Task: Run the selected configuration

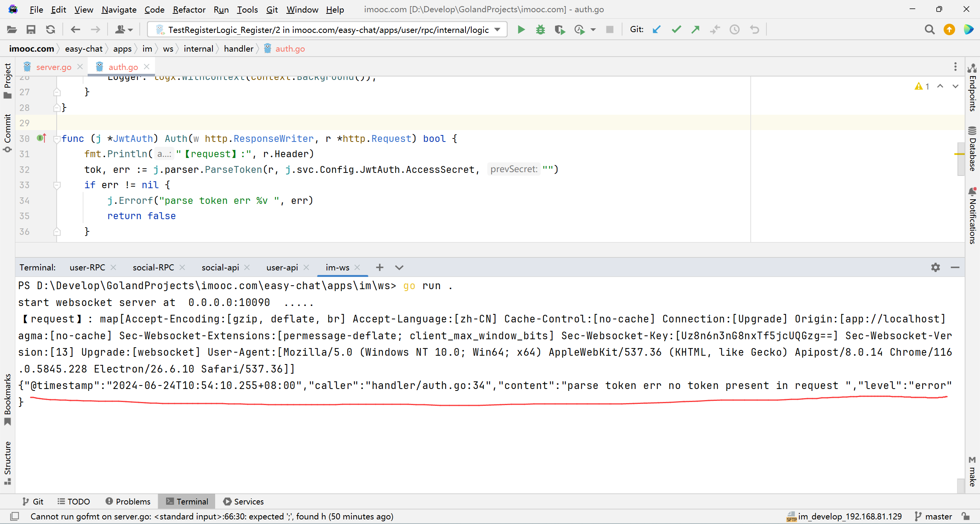Action: click(521, 29)
